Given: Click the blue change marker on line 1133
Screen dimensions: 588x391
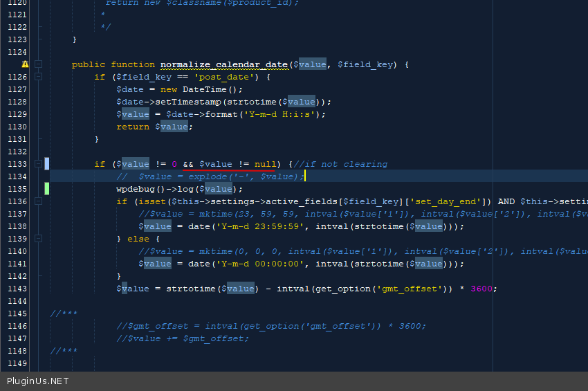Looking at the screenshot, I should tap(46, 164).
